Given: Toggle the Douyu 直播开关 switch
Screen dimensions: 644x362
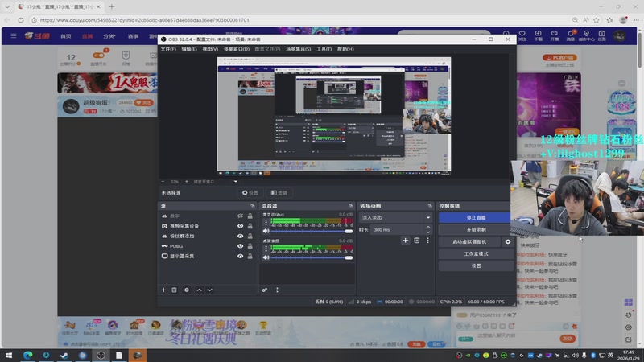Looking at the screenshot, I should pos(98,56).
